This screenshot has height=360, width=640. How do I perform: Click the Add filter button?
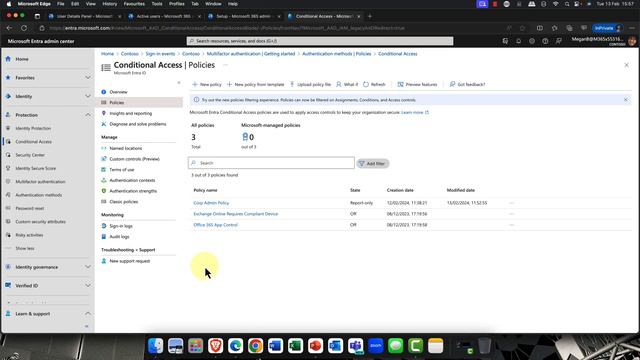[x=373, y=163]
